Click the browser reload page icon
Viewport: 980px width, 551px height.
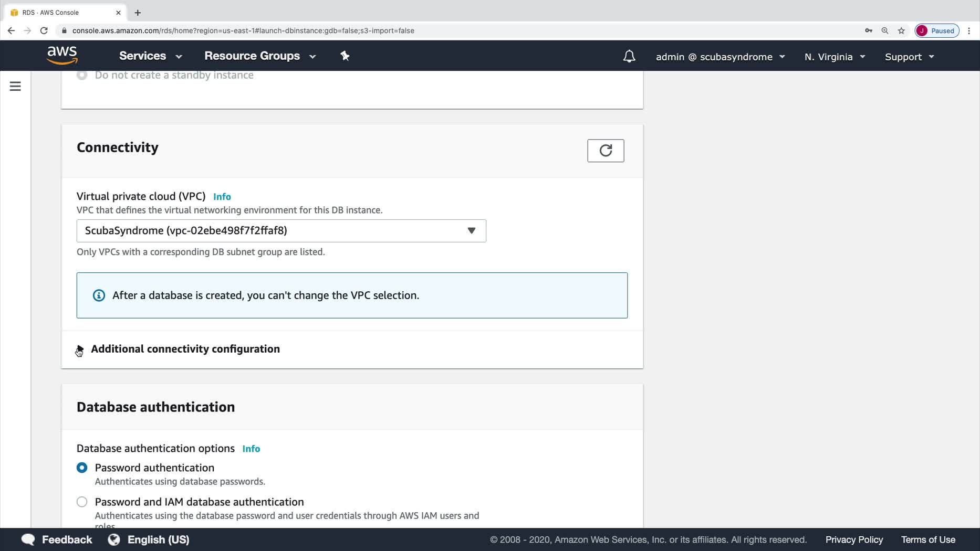44,30
